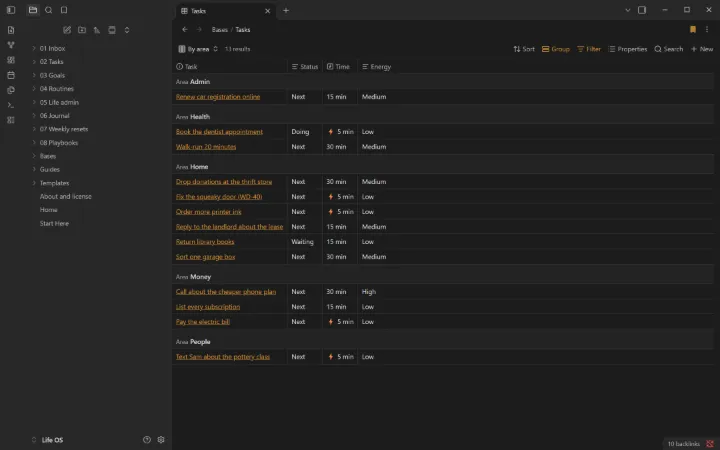
Task: Open quick switcher from ribbon
Action: (11, 30)
